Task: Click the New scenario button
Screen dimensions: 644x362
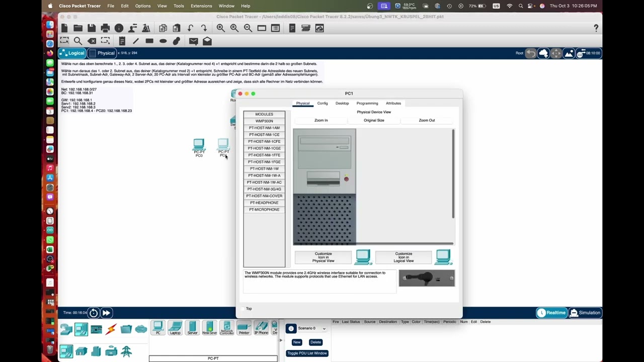Action: tap(297, 342)
